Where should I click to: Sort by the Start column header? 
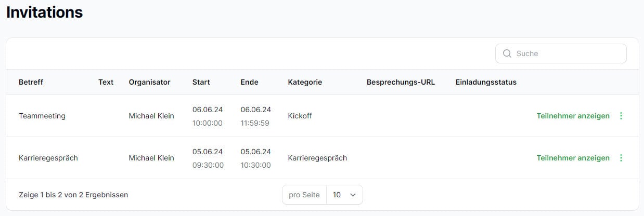(201, 82)
